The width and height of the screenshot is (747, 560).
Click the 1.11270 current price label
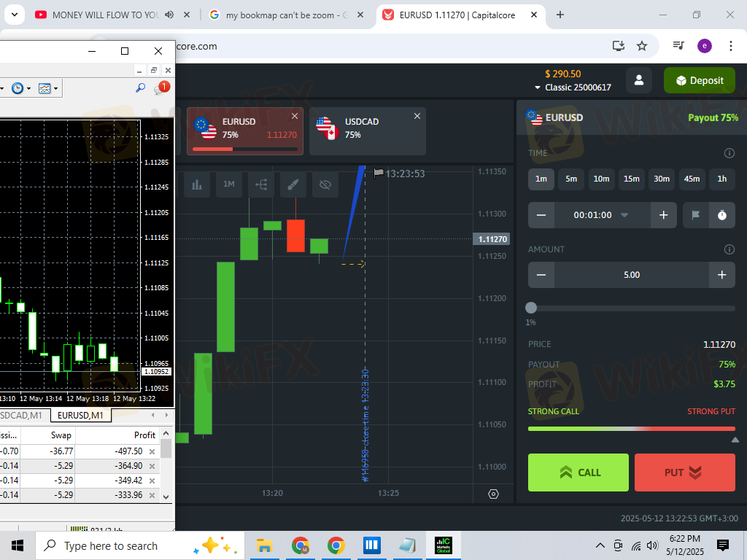(x=492, y=239)
